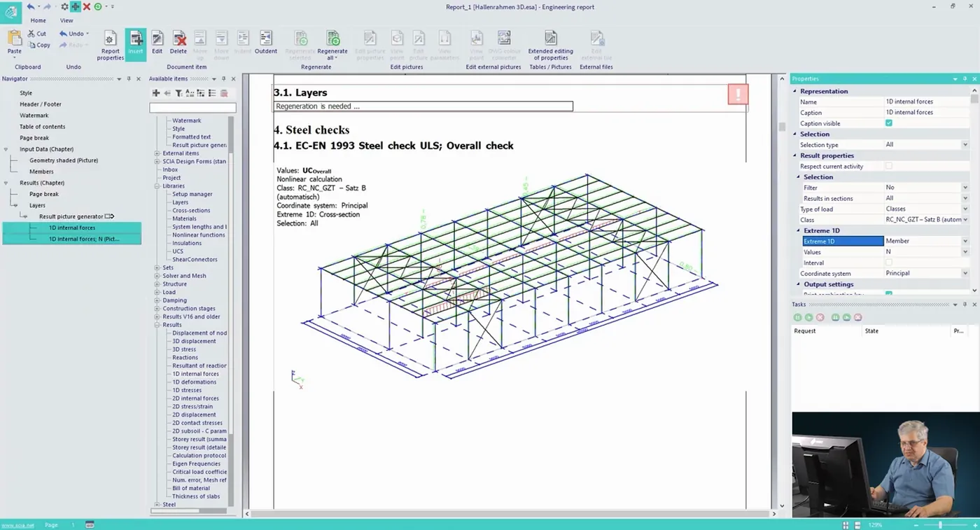Select Cross-sections in Available items

[x=191, y=211]
